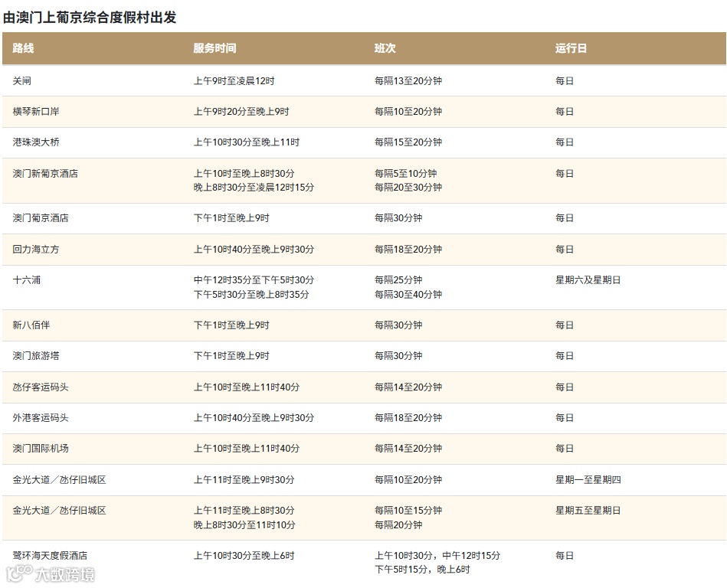Image resolution: width=727 pixels, height=588 pixels.
Task: Select the 澳门旅游塔 route cell
Action: [36, 356]
